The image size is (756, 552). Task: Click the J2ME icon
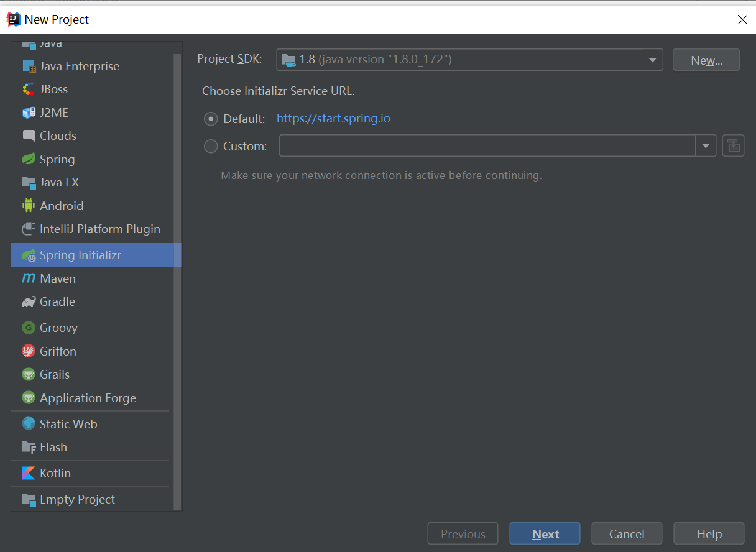click(29, 113)
